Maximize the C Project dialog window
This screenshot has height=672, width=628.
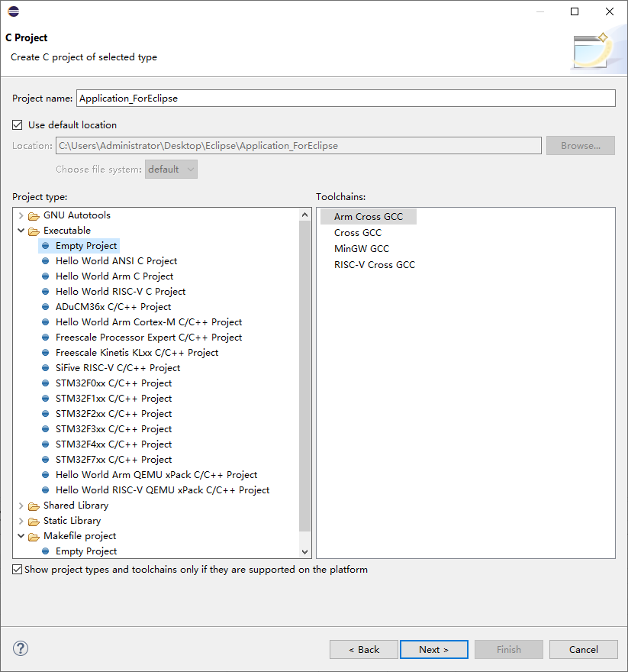point(575,11)
